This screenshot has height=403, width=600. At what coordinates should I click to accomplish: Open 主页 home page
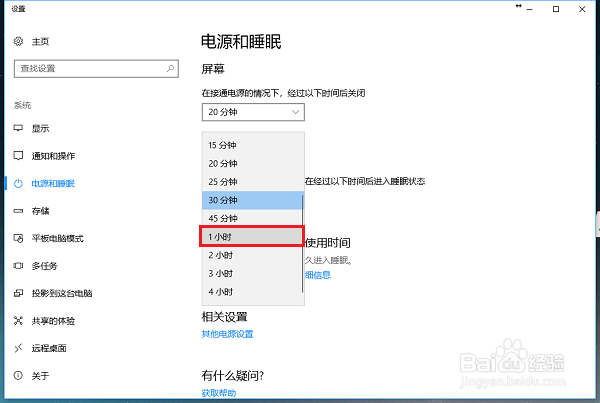point(40,41)
